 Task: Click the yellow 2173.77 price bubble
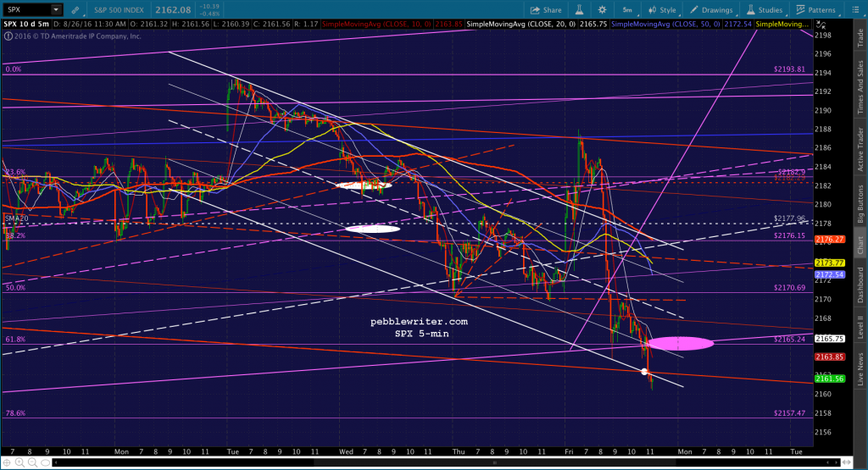pos(830,263)
